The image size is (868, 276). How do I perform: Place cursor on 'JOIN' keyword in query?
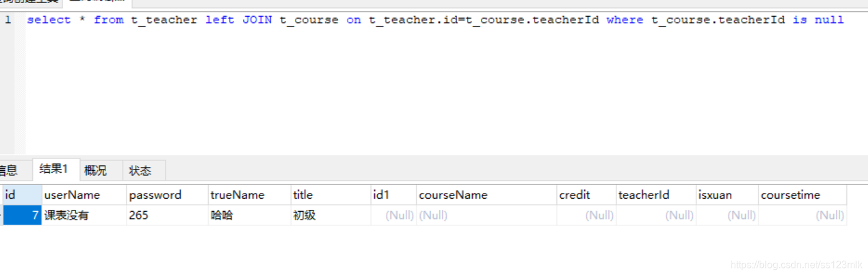tap(257, 20)
